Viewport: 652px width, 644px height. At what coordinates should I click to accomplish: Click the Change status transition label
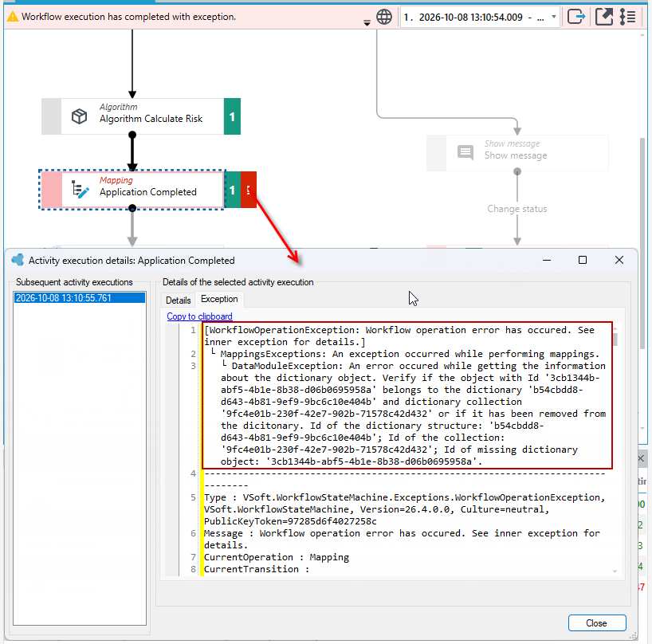tap(516, 209)
